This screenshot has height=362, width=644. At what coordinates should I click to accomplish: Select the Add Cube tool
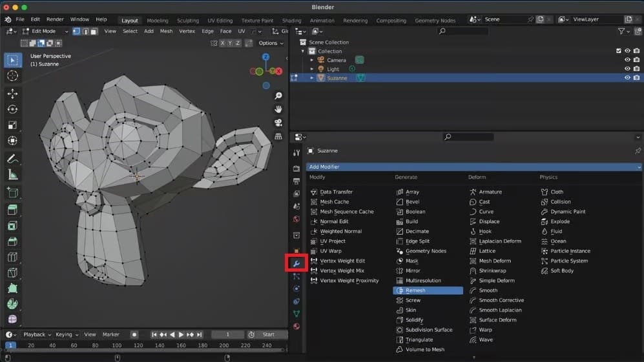click(x=12, y=192)
